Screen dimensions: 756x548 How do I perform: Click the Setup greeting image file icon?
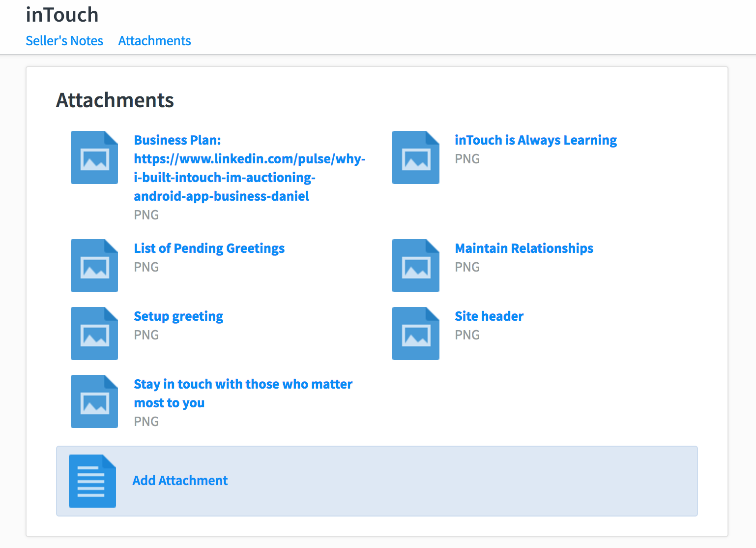pos(94,334)
